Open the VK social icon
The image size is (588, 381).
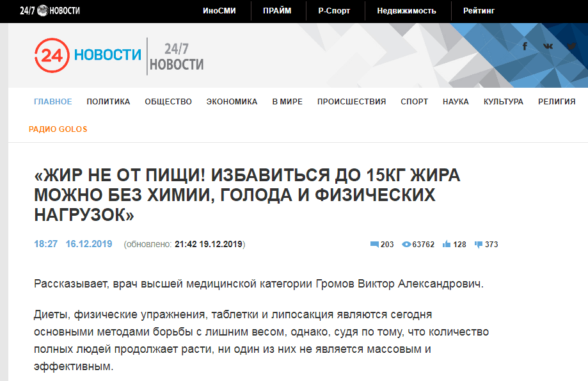tap(548, 46)
